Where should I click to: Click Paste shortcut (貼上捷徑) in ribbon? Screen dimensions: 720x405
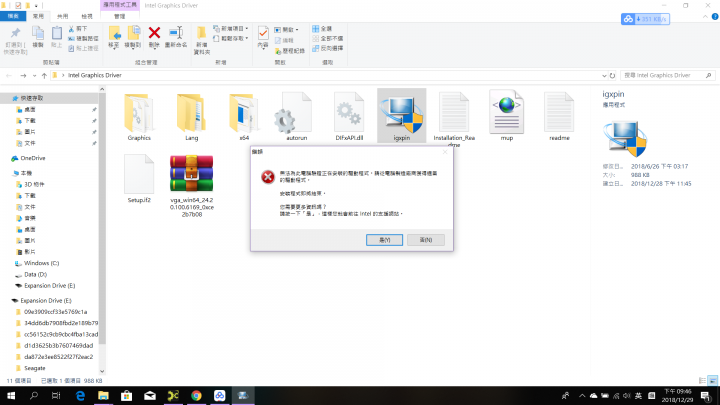pos(83,48)
